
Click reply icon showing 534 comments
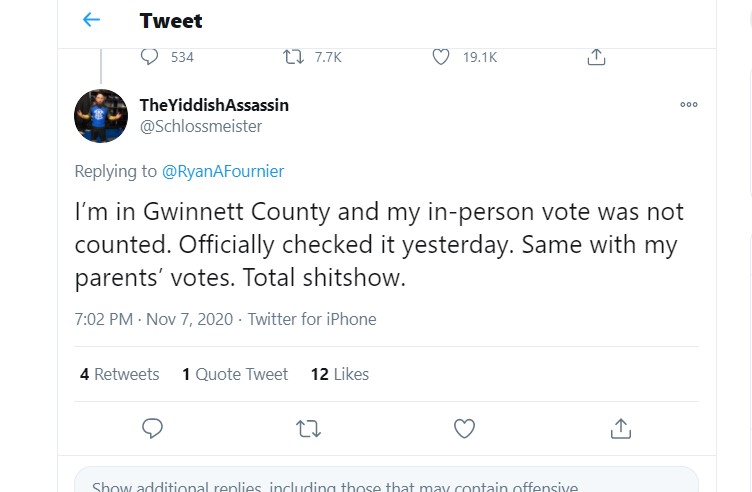tap(149, 57)
